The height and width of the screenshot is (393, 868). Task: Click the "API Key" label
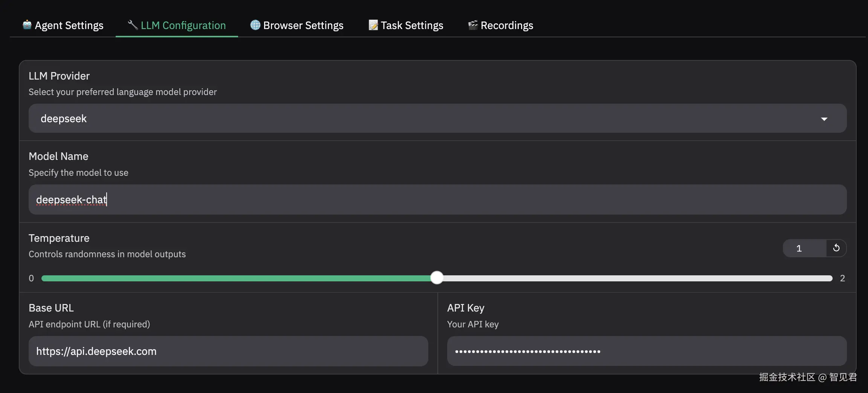pos(466,308)
